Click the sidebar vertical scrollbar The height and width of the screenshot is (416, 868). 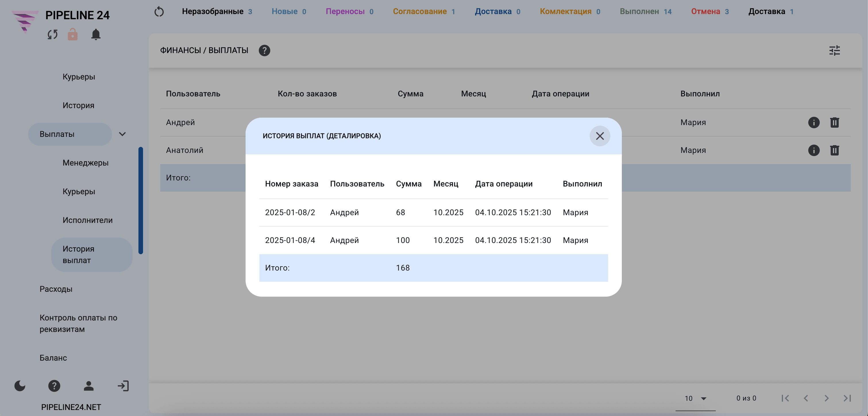coord(140,201)
